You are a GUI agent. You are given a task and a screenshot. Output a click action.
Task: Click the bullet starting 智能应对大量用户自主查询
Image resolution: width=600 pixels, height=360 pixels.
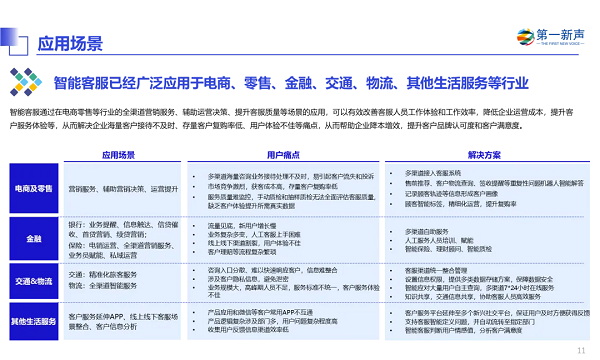point(479,288)
